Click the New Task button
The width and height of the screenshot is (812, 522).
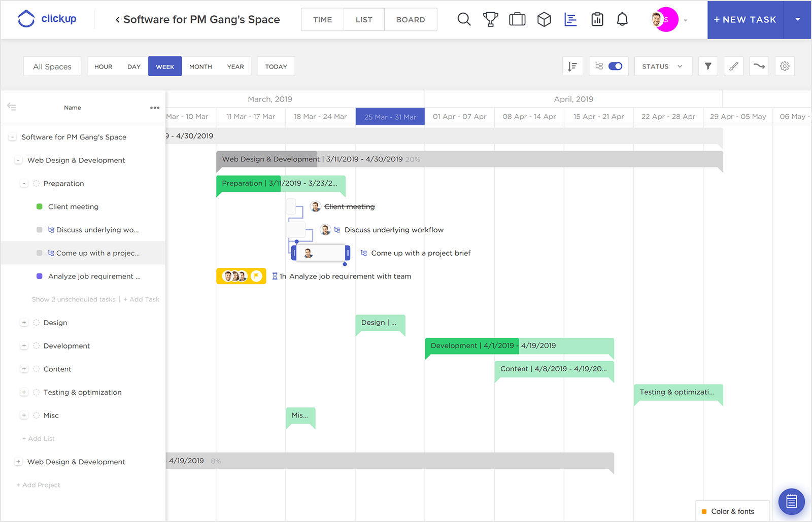click(745, 20)
